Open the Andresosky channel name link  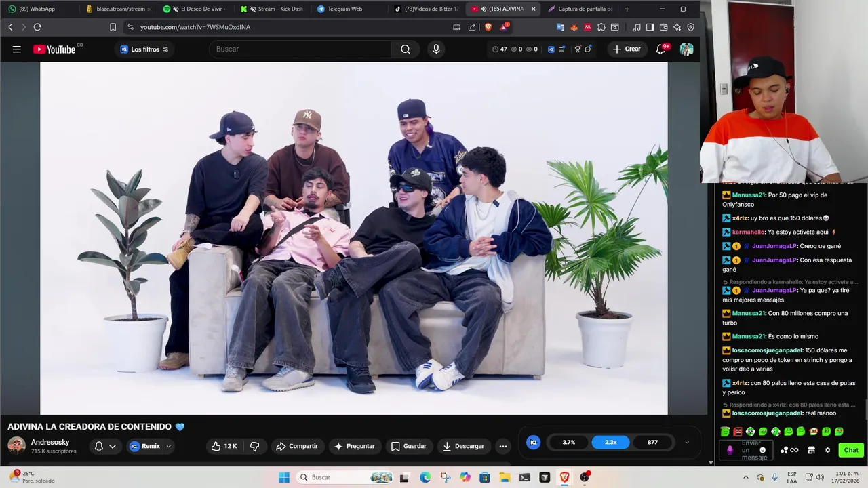(50, 442)
